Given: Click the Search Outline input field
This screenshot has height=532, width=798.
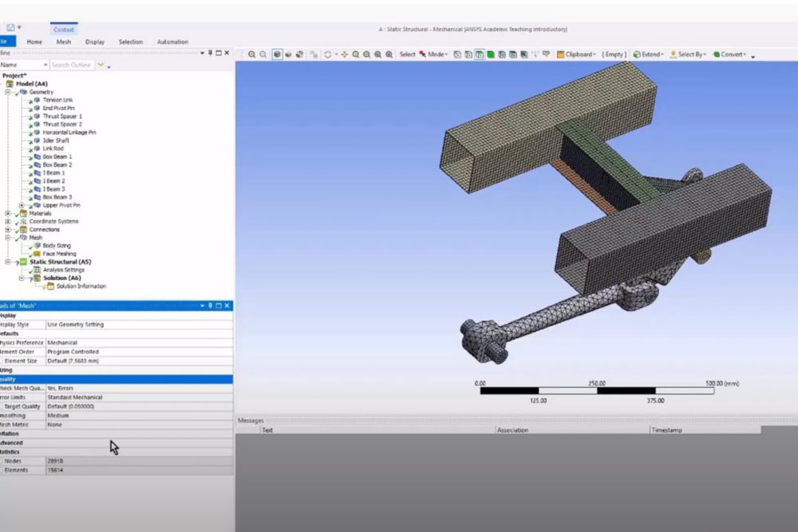Looking at the screenshot, I should click(x=72, y=65).
